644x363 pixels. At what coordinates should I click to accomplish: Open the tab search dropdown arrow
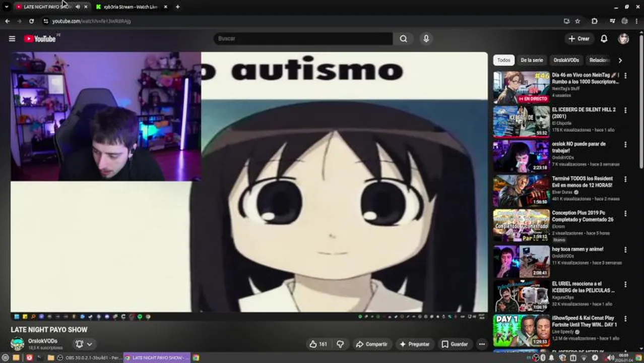tap(7, 7)
